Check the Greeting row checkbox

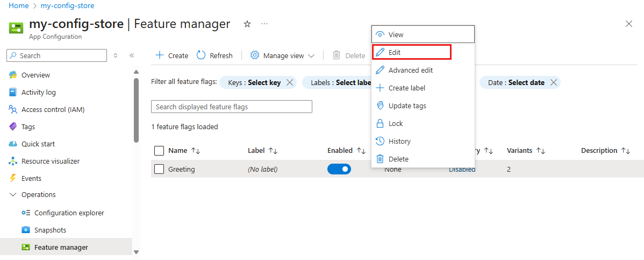pos(159,169)
